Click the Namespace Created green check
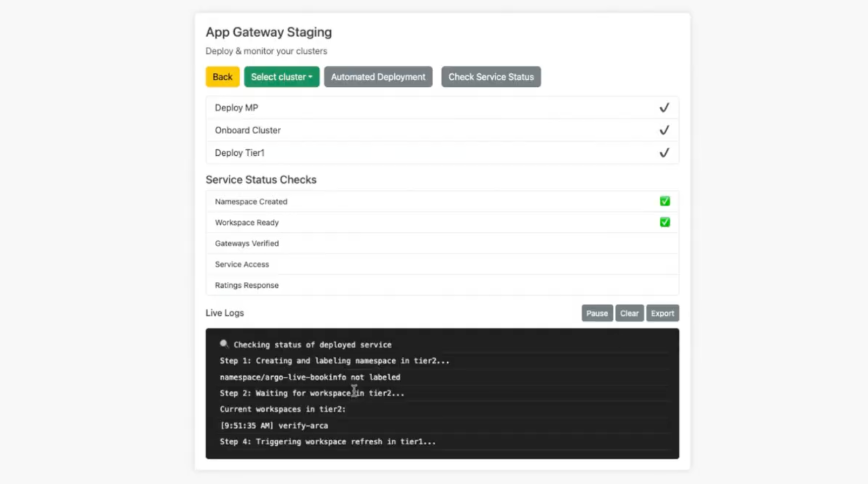The height and width of the screenshot is (484, 868). [665, 201]
